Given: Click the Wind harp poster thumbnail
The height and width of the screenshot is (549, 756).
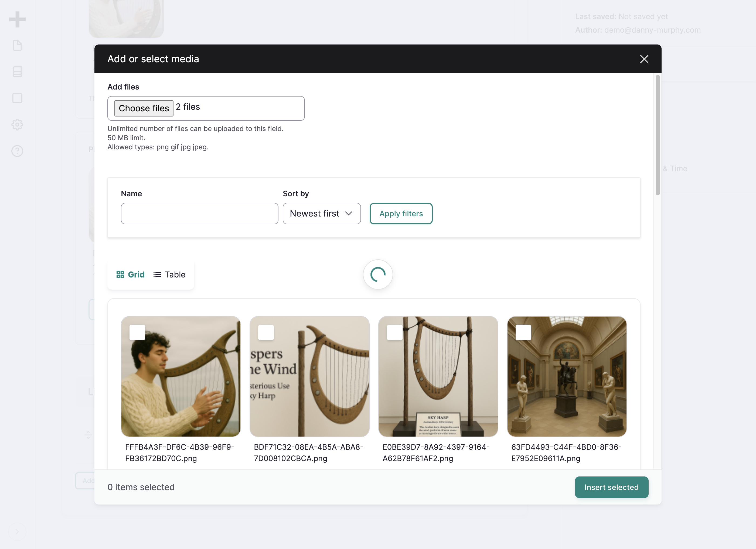Looking at the screenshot, I should [309, 376].
